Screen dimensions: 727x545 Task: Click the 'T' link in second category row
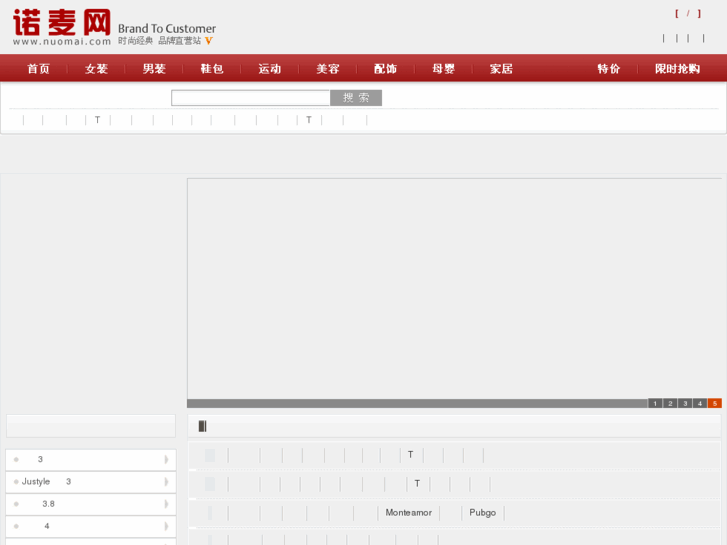click(417, 484)
